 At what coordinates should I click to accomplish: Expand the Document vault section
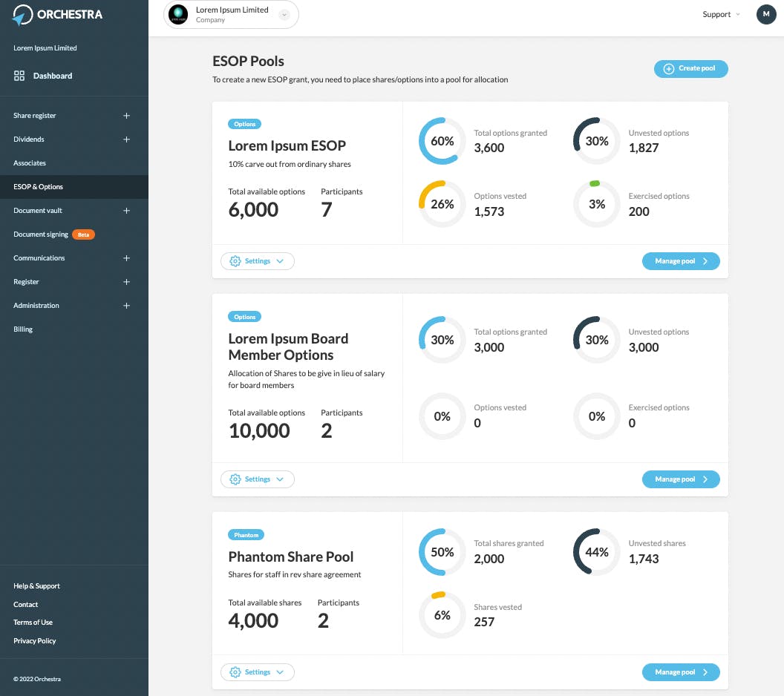pos(126,211)
